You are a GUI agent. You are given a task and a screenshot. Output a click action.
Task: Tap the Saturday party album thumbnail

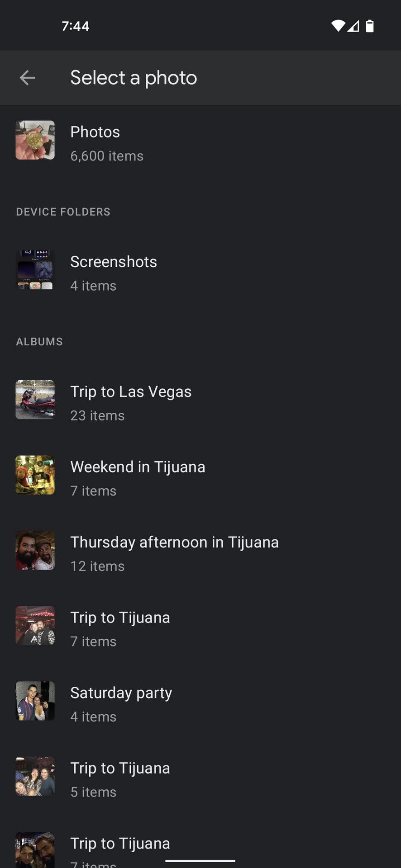[35, 701]
